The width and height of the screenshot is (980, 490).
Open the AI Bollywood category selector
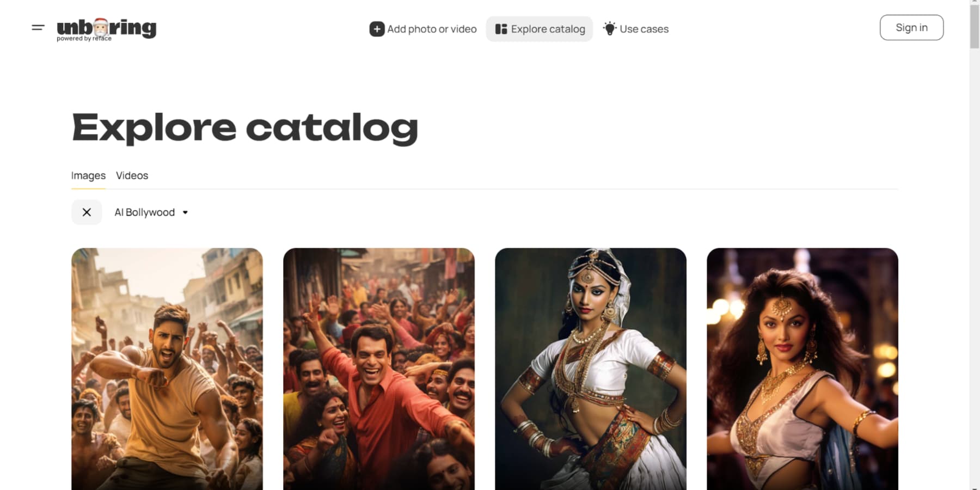[x=151, y=212]
